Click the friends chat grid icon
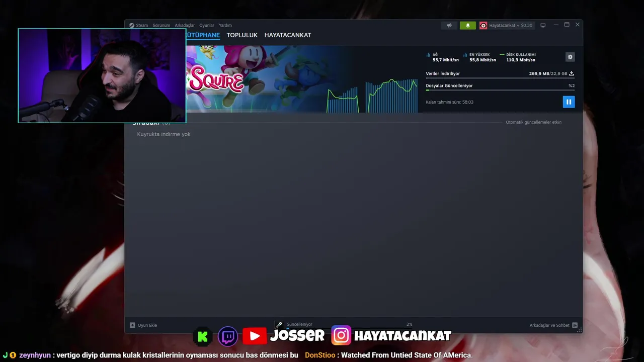The width and height of the screenshot is (644, 362). pyautogui.click(x=575, y=325)
